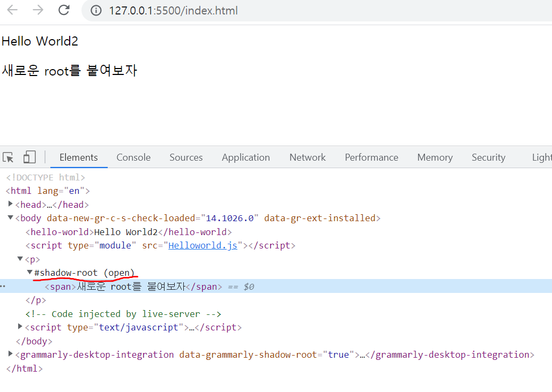This screenshot has width=552, height=392.
Task: Switch to the Application tab
Action: (x=246, y=157)
